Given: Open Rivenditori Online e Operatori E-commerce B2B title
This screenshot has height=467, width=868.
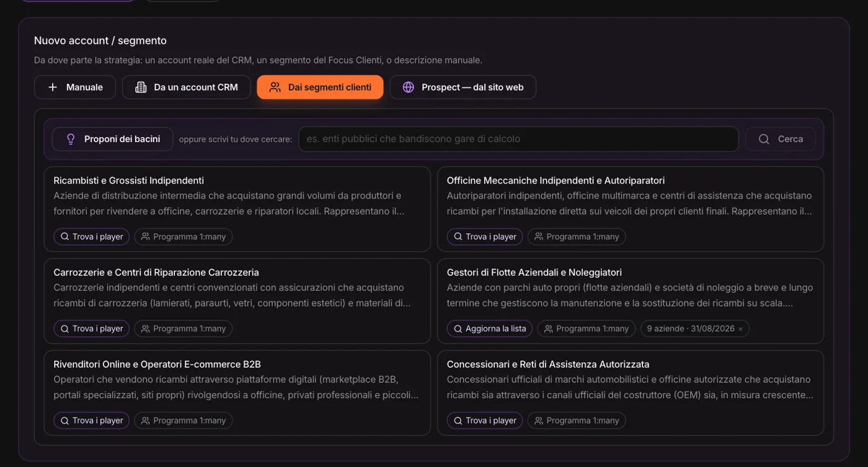Looking at the screenshot, I should tap(157, 364).
